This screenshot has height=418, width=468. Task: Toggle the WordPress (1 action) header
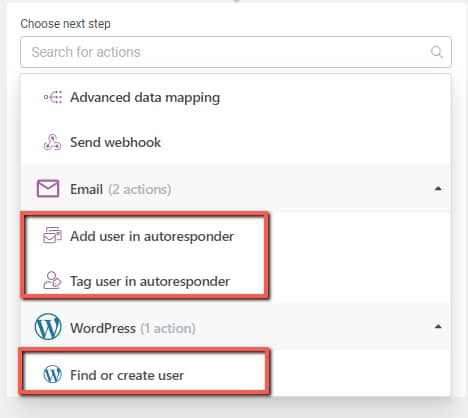[x=236, y=327]
